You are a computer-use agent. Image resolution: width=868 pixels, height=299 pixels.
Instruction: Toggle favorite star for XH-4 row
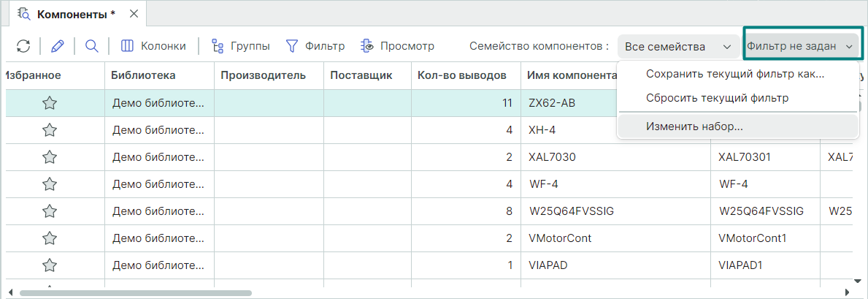(x=50, y=130)
